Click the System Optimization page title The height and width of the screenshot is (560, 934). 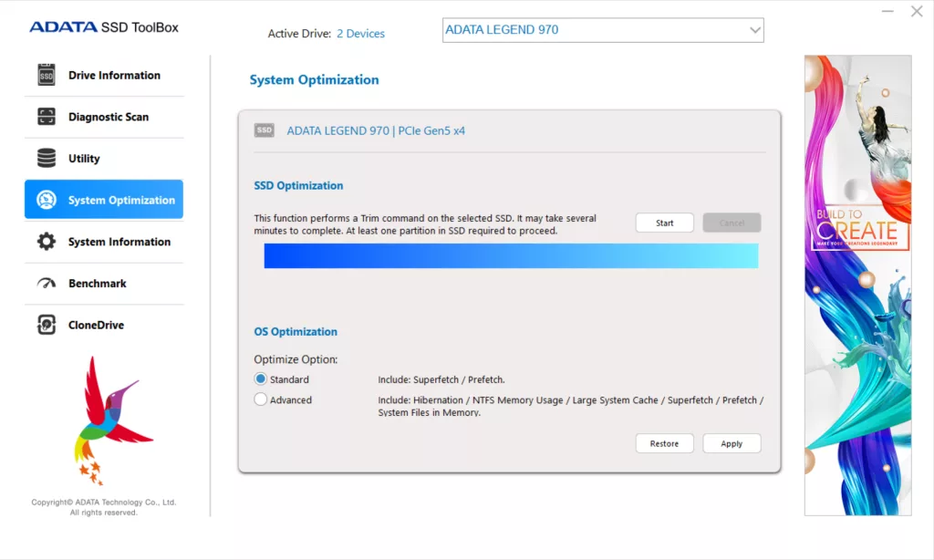[314, 79]
